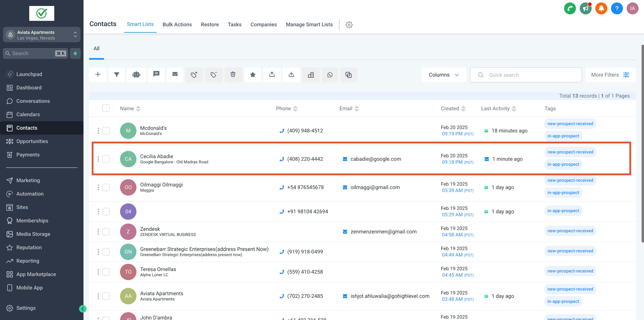
Task: Open Settings in the sidebar
Action: (26, 308)
